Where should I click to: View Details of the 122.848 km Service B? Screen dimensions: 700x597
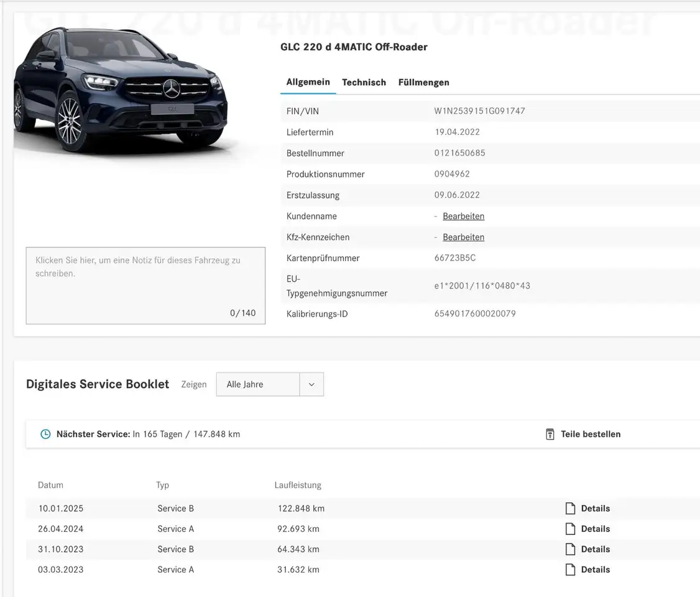point(595,509)
